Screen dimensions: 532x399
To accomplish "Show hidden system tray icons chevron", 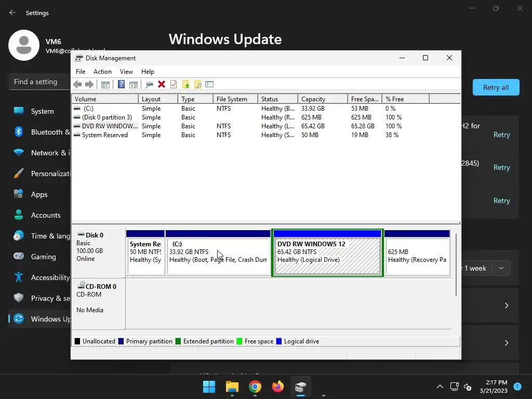I will [x=440, y=387].
